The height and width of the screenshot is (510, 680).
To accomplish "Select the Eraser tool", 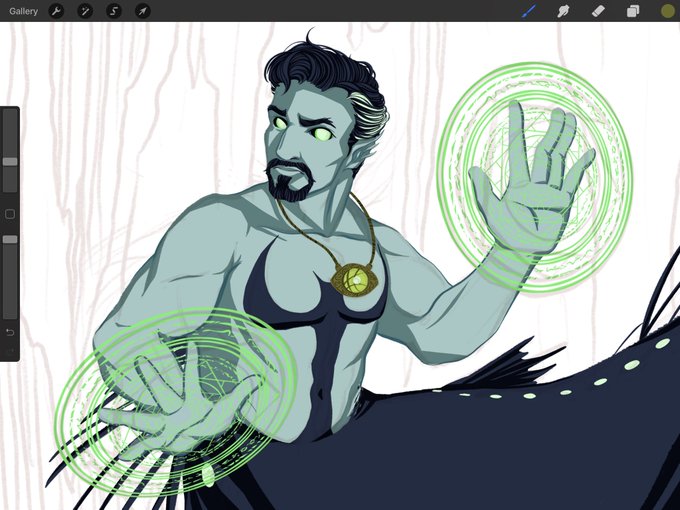I will [598, 11].
